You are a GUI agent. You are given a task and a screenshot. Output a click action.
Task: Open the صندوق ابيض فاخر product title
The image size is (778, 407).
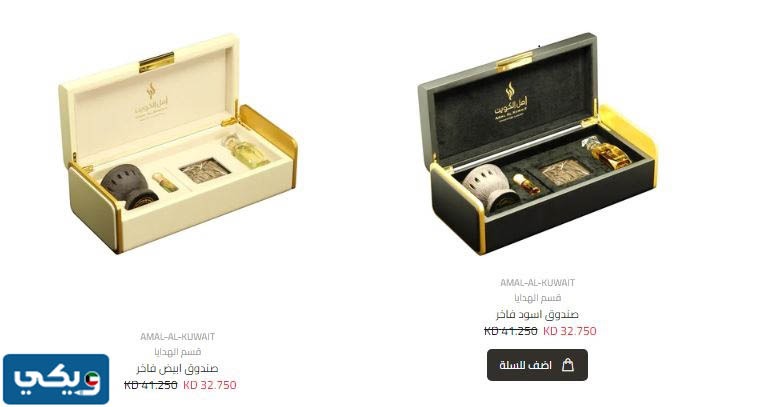coord(178,368)
